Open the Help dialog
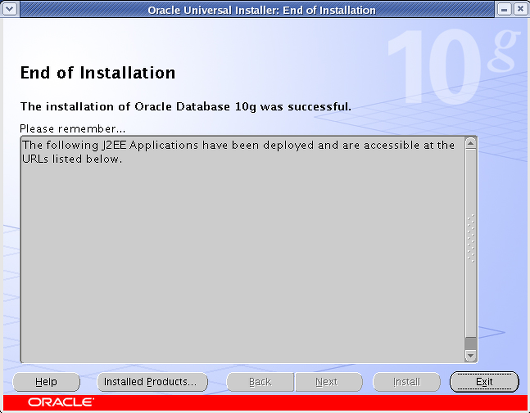 coord(46,382)
